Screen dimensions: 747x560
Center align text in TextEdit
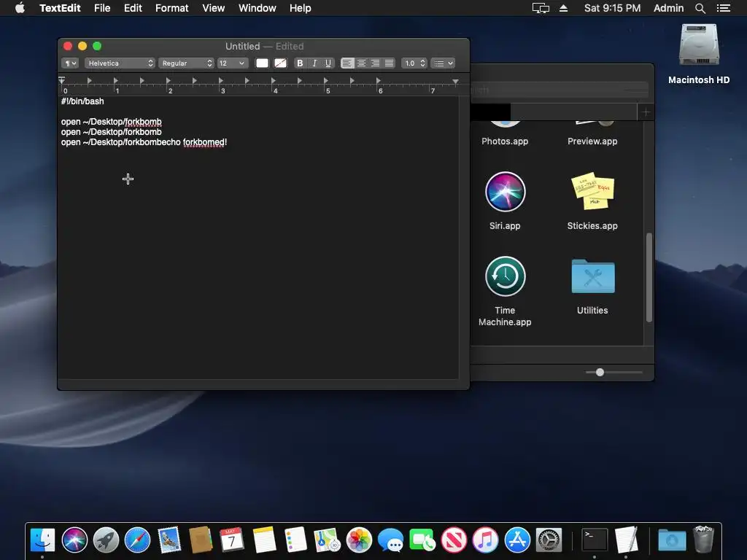click(362, 63)
